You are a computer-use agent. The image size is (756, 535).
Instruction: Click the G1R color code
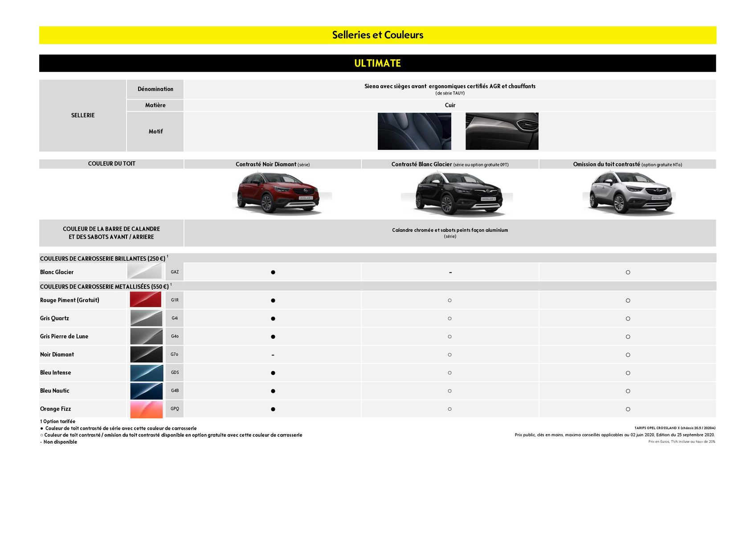(x=175, y=300)
